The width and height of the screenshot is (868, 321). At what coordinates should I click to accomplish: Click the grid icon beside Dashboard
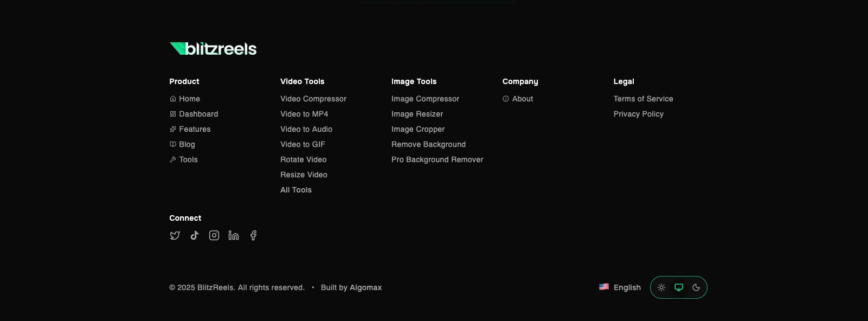(x=173, y=114)
